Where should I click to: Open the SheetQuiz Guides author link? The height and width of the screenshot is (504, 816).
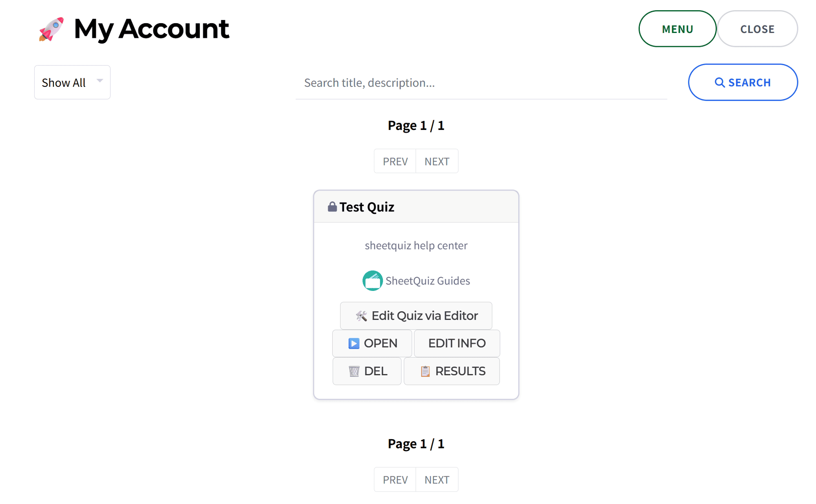point(427,281)
